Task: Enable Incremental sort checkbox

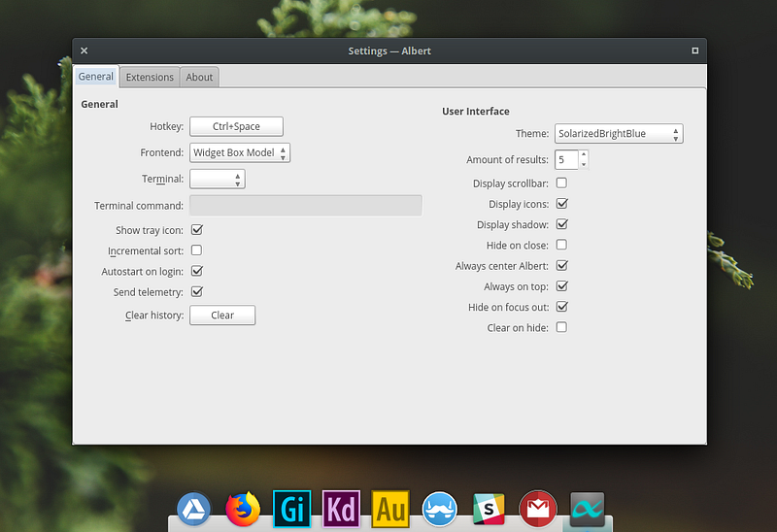Action: coord(197,250)
